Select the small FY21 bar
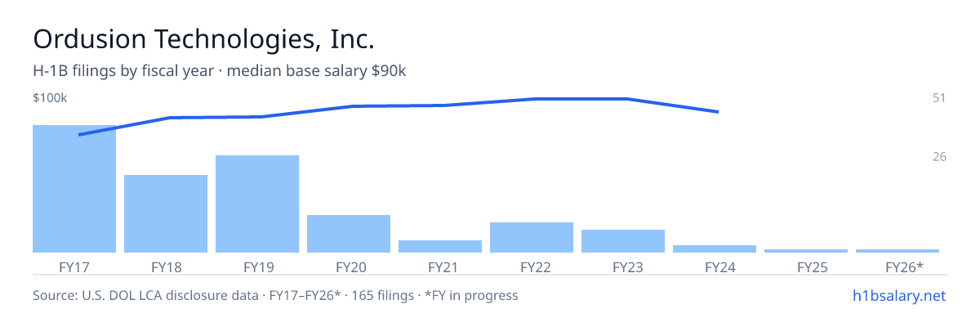The height and width of the screenshot is (327, 980). coord(440,246)
